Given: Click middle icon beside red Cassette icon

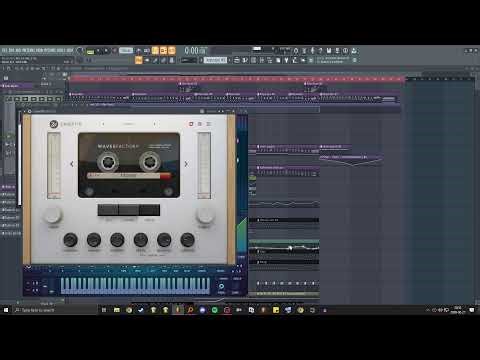Looking at the screenshot, I should [200, 124].
